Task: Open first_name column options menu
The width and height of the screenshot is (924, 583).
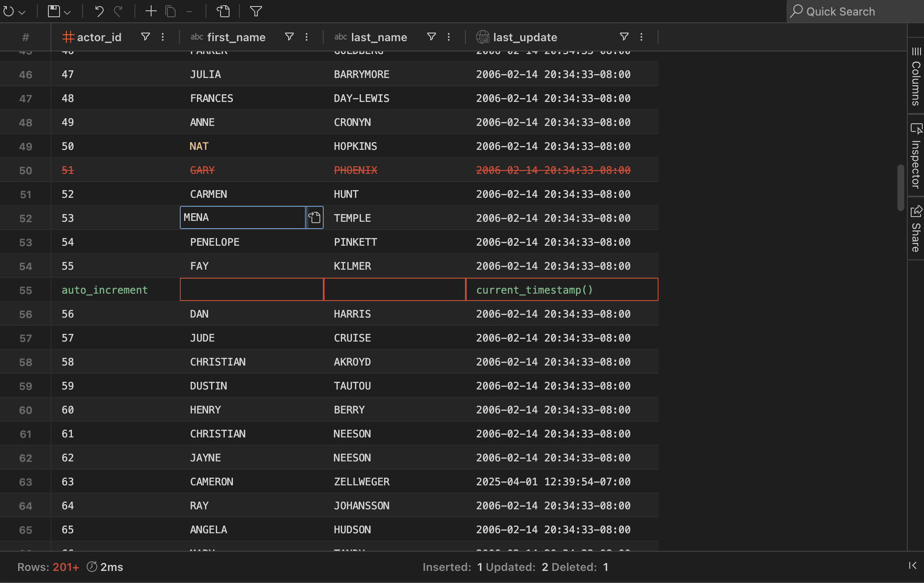Action: click(307, 37)
